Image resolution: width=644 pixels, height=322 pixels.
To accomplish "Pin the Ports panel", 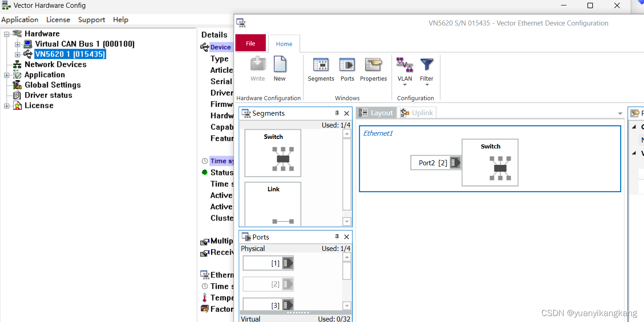I will point(337,236).
